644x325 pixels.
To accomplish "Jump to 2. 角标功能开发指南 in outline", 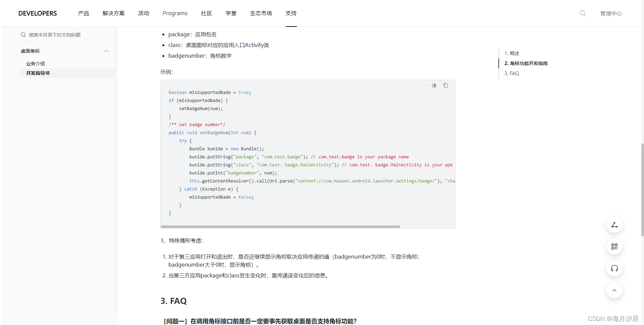I will [x=526, y=63].
